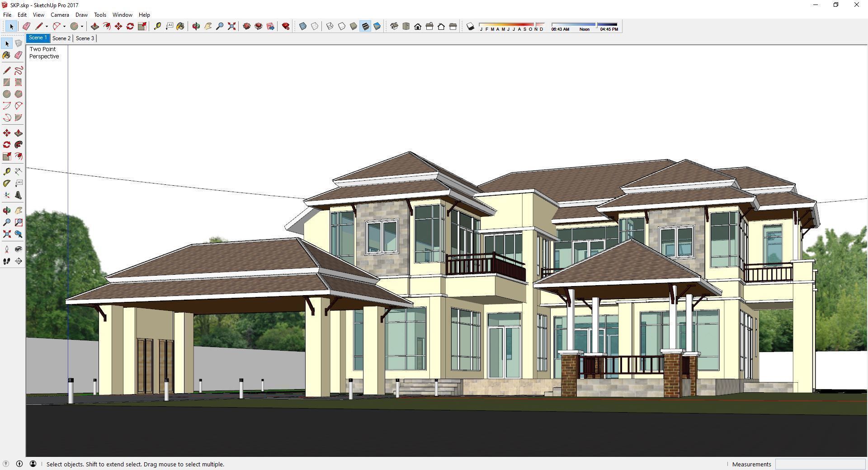Image resolution: width=868 pixels, height=470 pixels.
Task: Switch to Iso view
Action: [394, 27]
